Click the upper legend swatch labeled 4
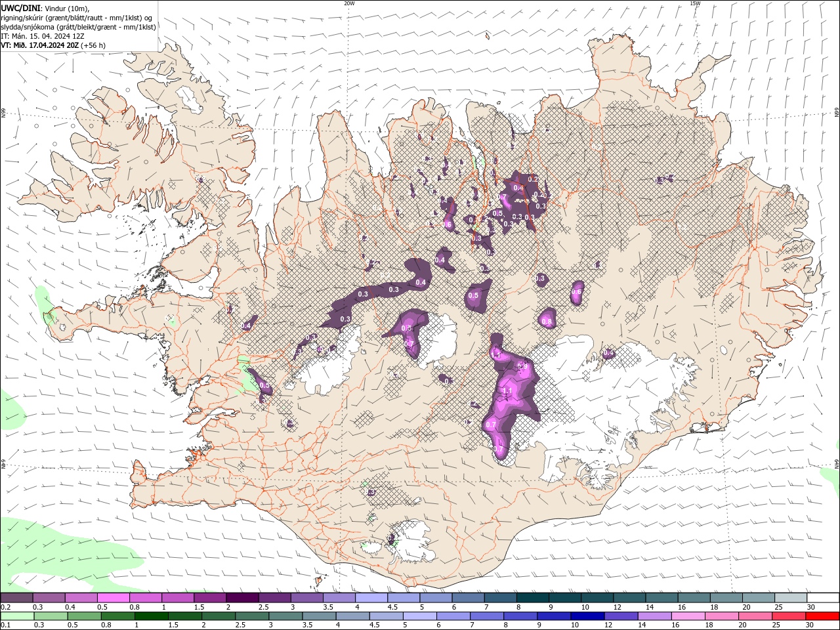The height and width of the screenshot is (630, 840). pos(371,598)
